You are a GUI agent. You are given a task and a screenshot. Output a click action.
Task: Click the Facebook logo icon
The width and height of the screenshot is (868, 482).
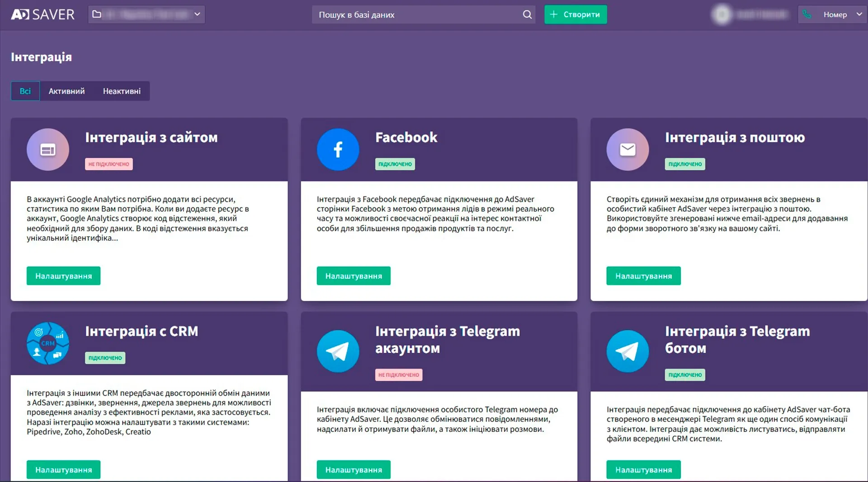pos(338,150)
